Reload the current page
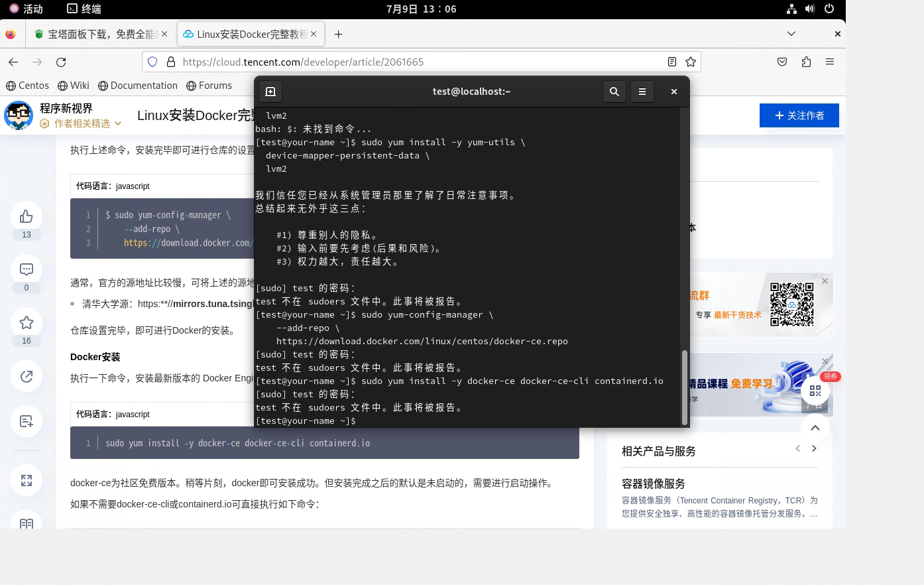 [x=61, y=62]
